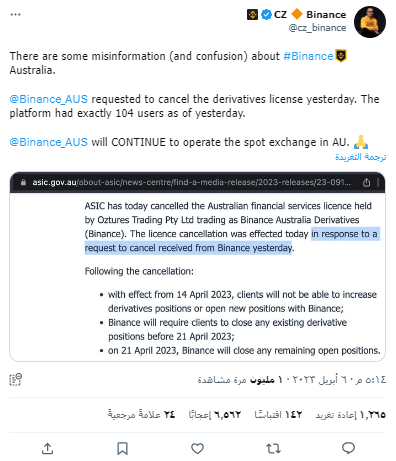View the 142 quotes list
This screenshot has width=396, height=461.
pyautogui.click(x=278, y=415)
